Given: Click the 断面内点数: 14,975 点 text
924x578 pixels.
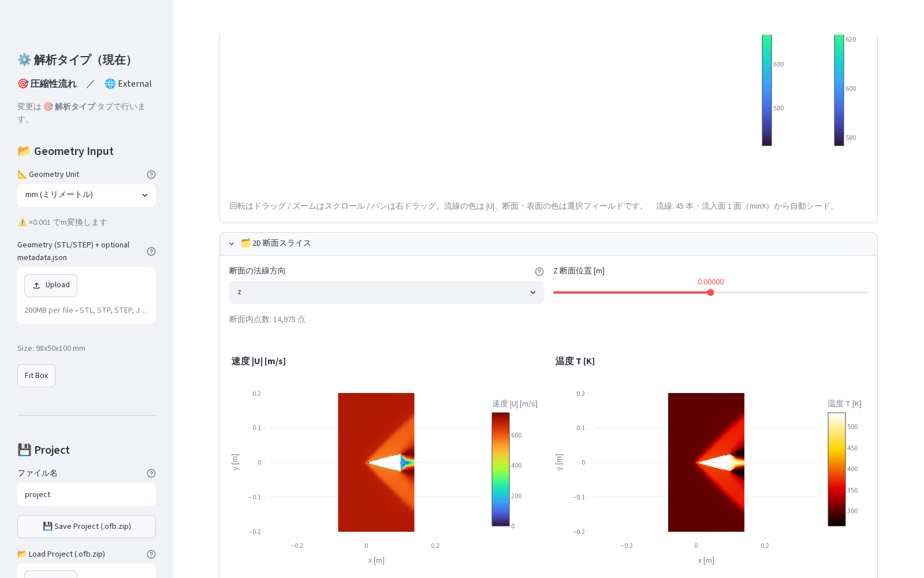Looking at the screenshot, I should (x=267, y=320).
